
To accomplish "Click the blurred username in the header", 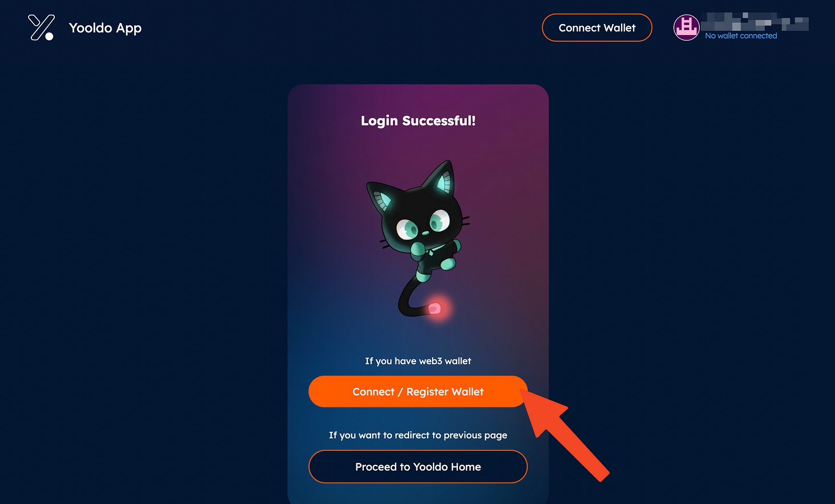I will click(x=755, y=22).
